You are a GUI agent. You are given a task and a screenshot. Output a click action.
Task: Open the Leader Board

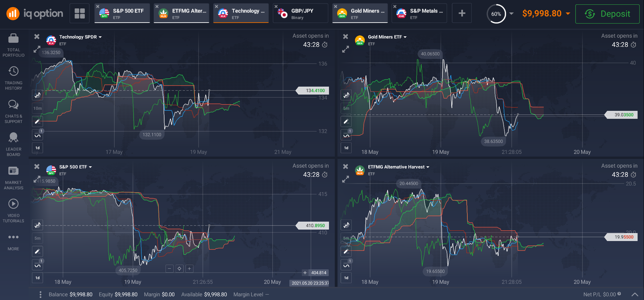(x=13, y=144)
